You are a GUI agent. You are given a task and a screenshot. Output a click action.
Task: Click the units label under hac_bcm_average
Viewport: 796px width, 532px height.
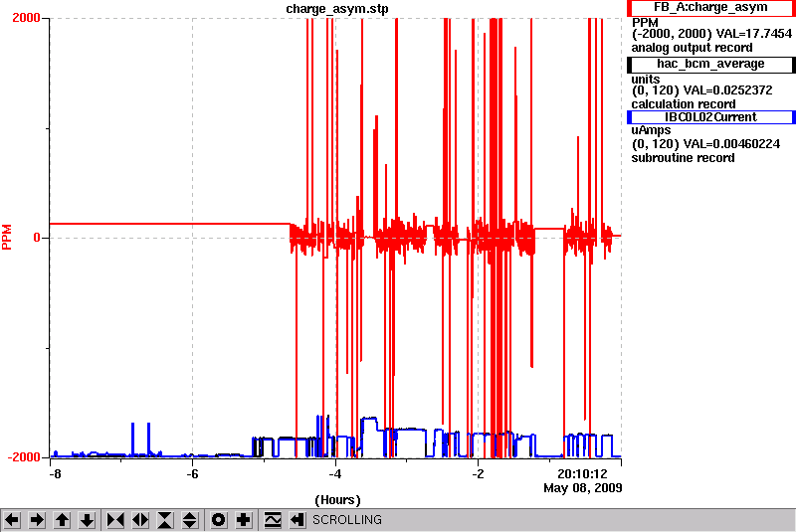tap(645, 80)
